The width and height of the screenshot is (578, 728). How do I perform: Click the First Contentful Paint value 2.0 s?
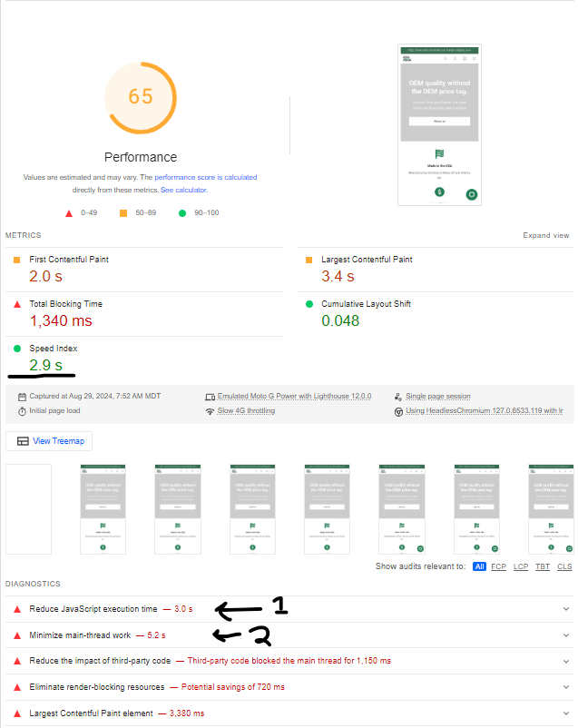[45, 276]
